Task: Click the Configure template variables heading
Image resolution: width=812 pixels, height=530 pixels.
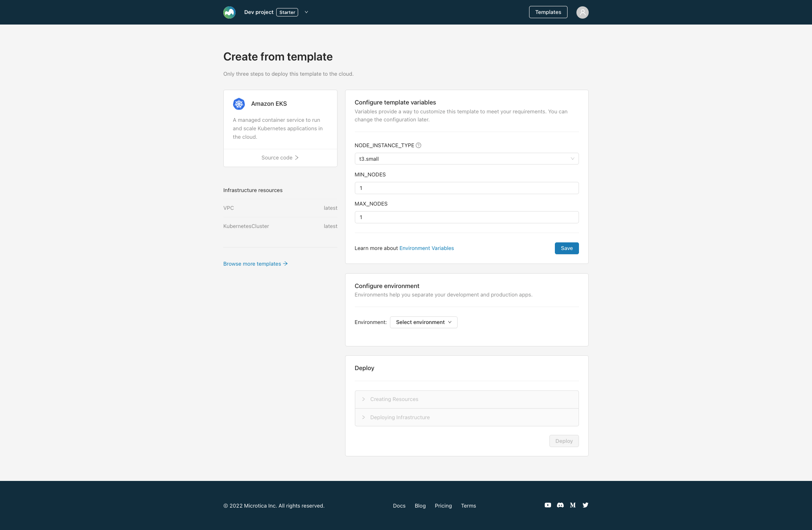Action: pos(395,102)
